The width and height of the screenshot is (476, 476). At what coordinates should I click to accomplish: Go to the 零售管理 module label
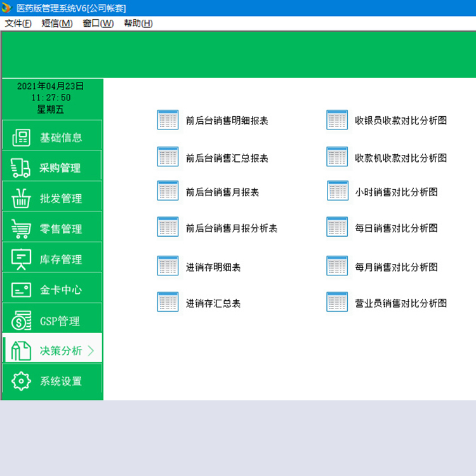[x=61, y=228]
